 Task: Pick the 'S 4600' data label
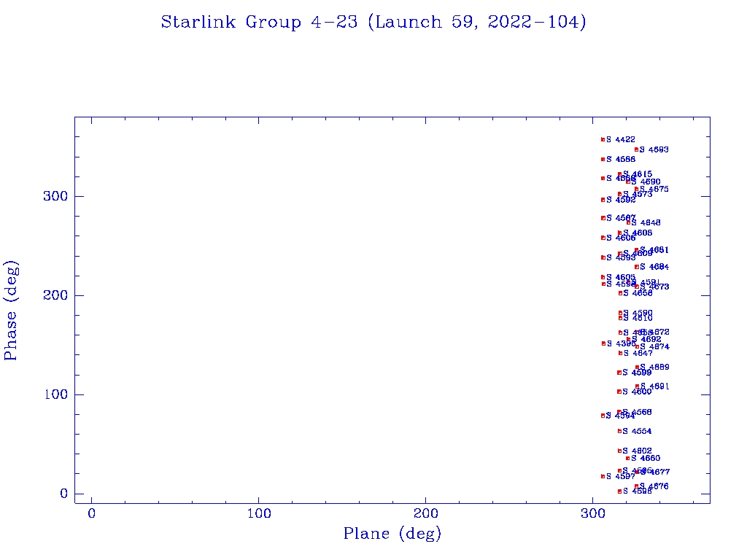click(x=637, y=392)
